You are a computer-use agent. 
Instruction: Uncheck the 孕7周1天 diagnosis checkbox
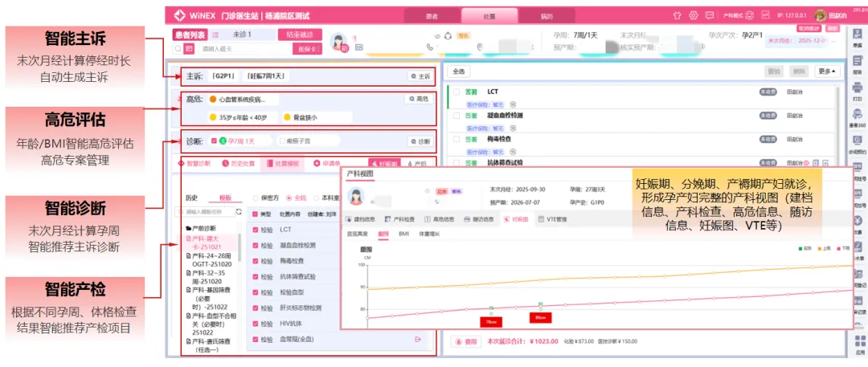tap(213, 141)
